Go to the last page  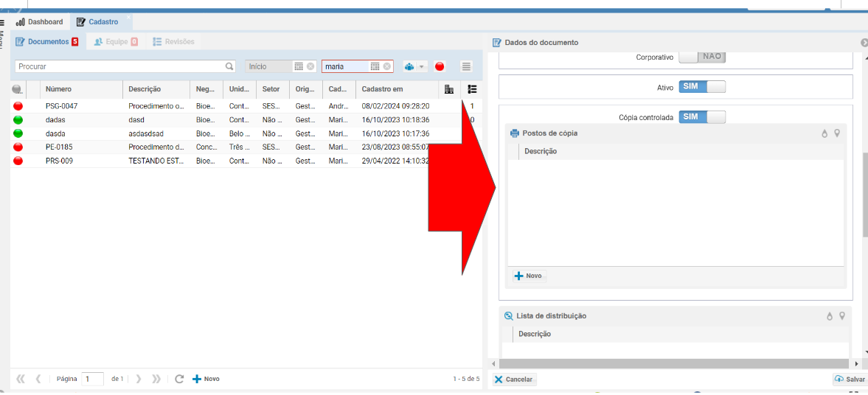click(x=156, y=379)
